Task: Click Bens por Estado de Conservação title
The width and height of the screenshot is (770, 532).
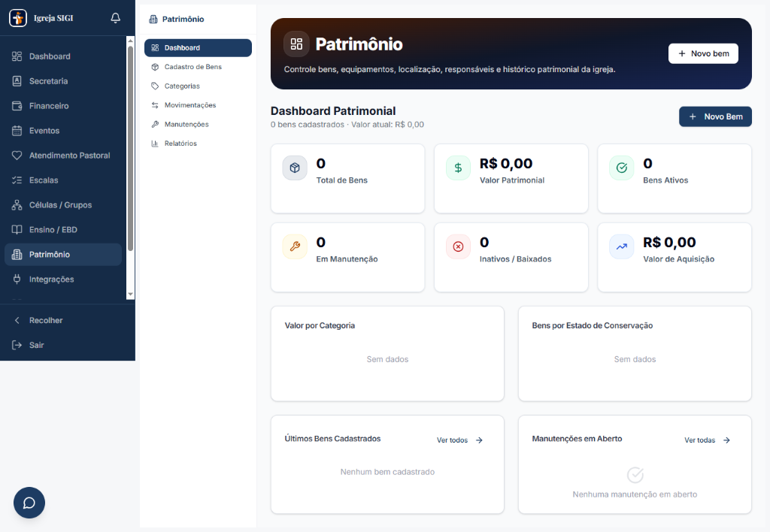Action: click(x=593, y=325)
